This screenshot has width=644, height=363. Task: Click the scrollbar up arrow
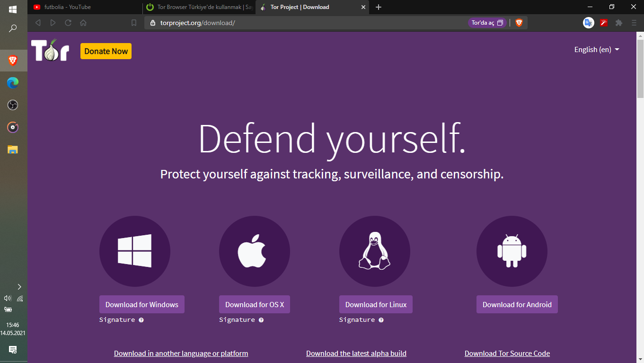tap(640, 35)
